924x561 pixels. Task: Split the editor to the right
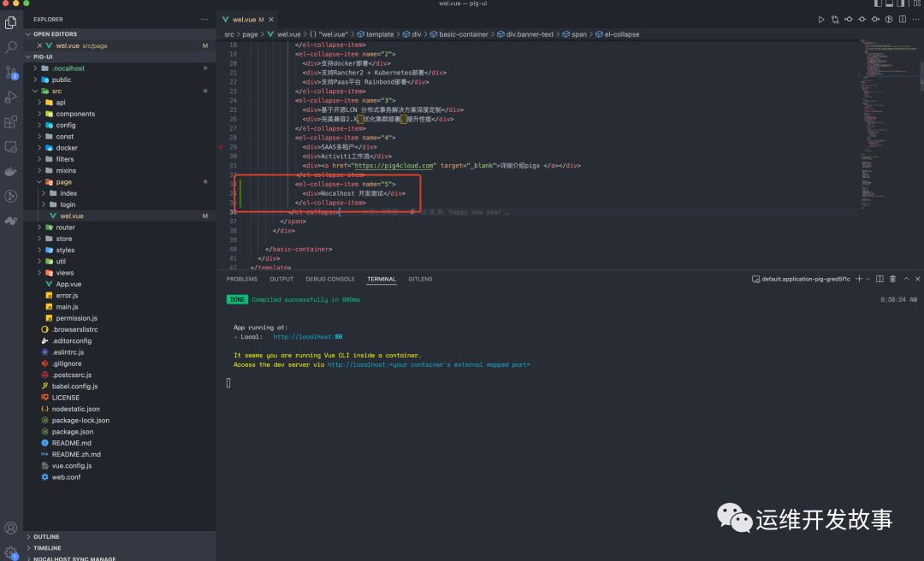point(903,20)
